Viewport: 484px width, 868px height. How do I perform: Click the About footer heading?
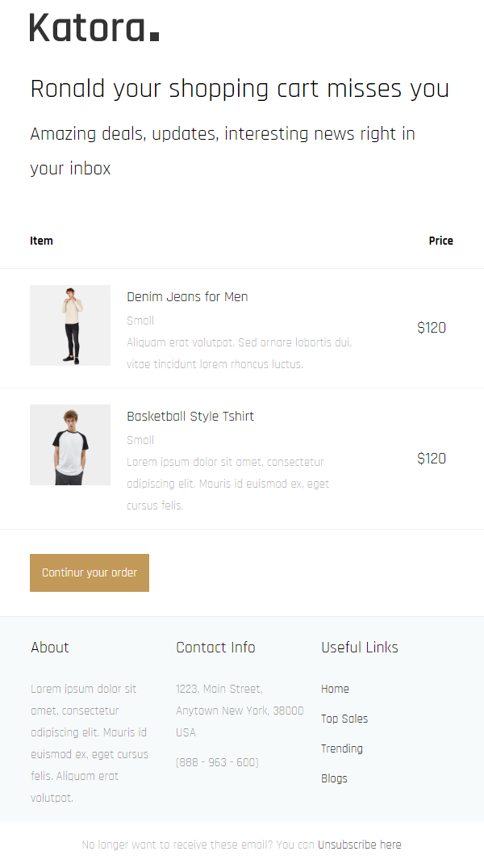point(50,648)
